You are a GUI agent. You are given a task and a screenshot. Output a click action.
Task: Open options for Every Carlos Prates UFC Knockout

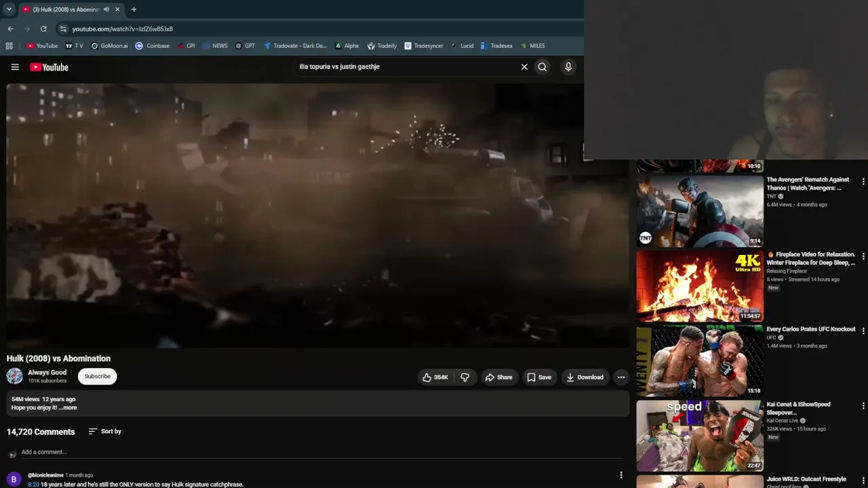tap(863, 331)
